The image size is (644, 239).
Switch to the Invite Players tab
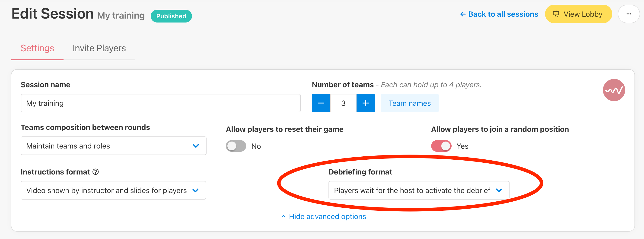[x=99, y=48]
